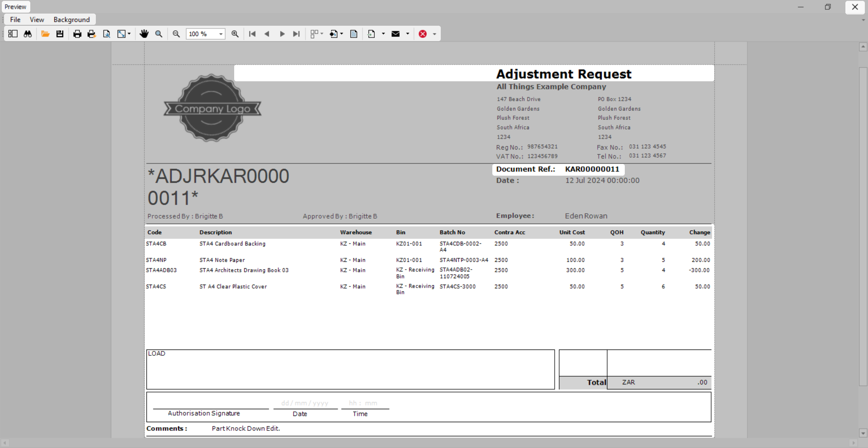The height and width of the screenshot is (448, 868).
Task: Select the Magnifier tool
Action: tap(159, 34)
